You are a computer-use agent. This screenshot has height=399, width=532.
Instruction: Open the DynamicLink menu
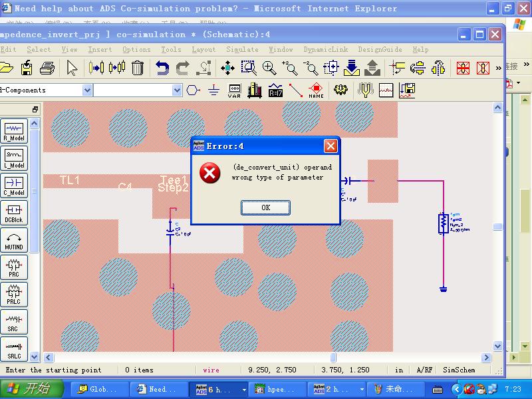[326, 49]
